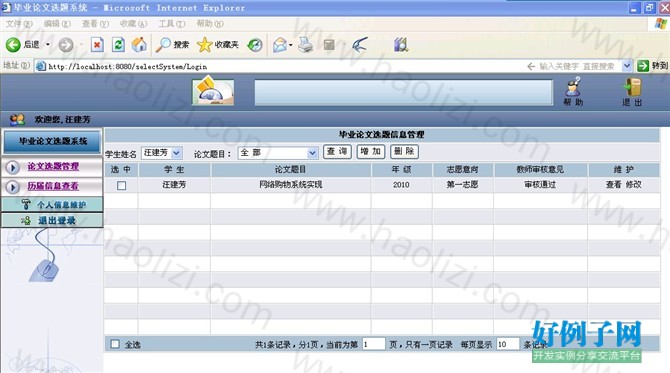
Task: Click the 第一志愿 cell
Action: tap(462, 185)
